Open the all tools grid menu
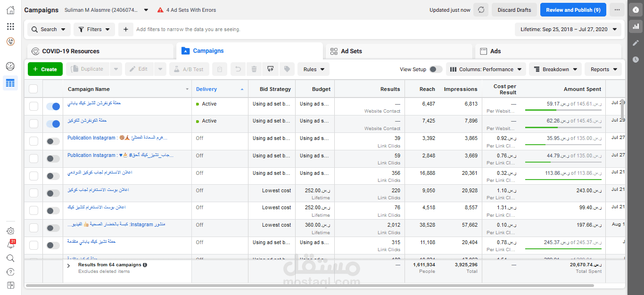 10,26
